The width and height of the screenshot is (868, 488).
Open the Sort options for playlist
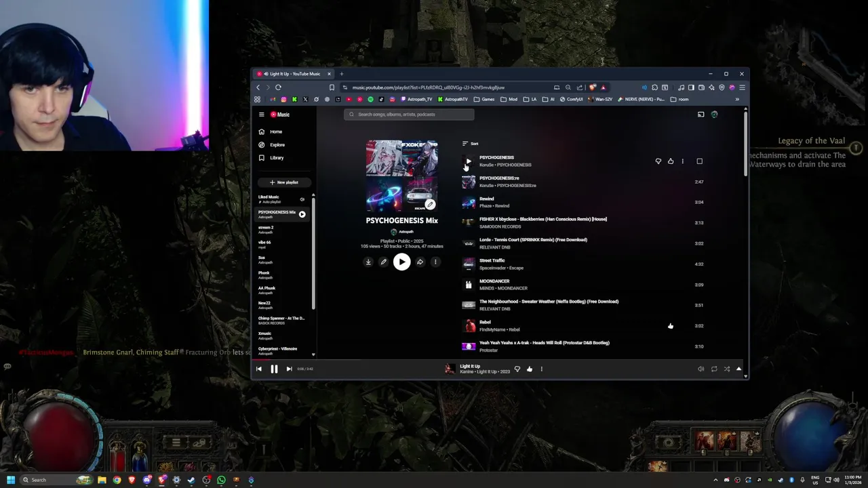(x=470, y=144)
